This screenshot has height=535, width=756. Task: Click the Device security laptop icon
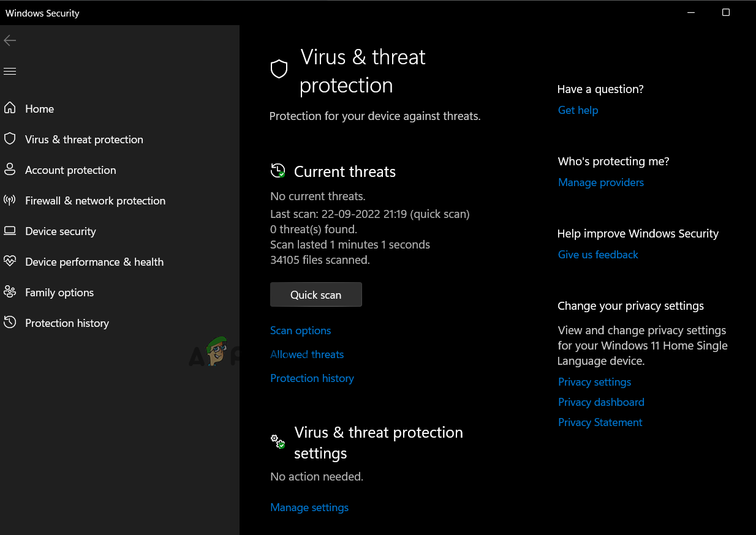[x=10, y=231]
